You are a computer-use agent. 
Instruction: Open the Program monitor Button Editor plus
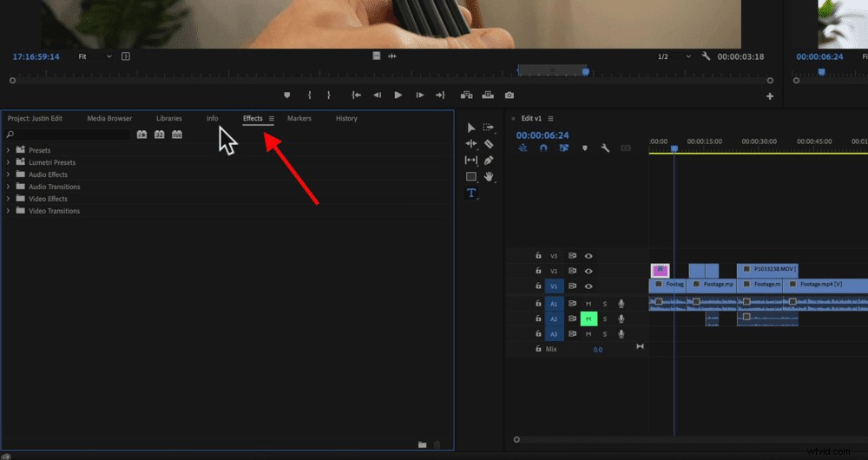[x=769, y=96]
